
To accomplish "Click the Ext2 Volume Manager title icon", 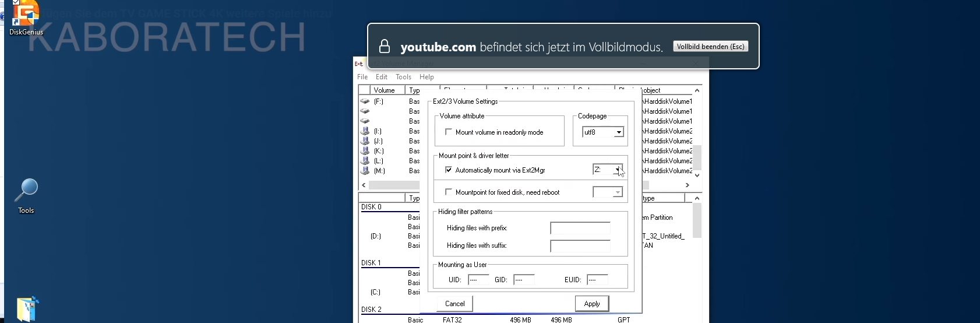I will tap(359, 64).
